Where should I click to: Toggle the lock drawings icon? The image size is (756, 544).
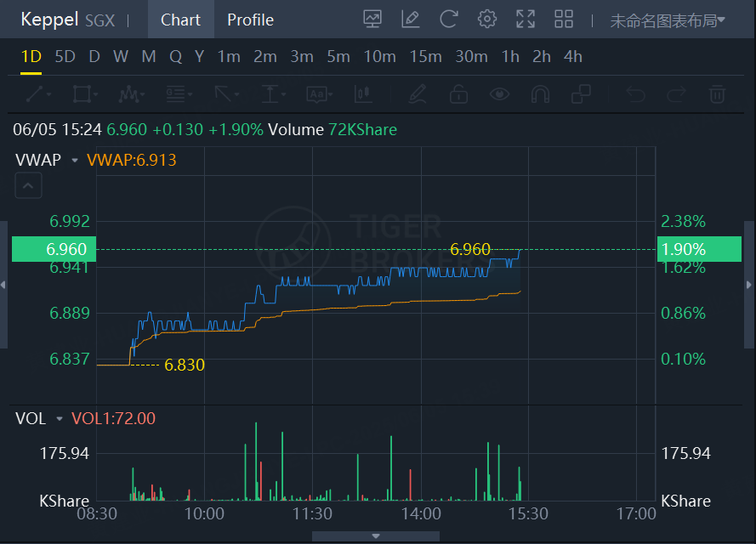click(458, 94)
